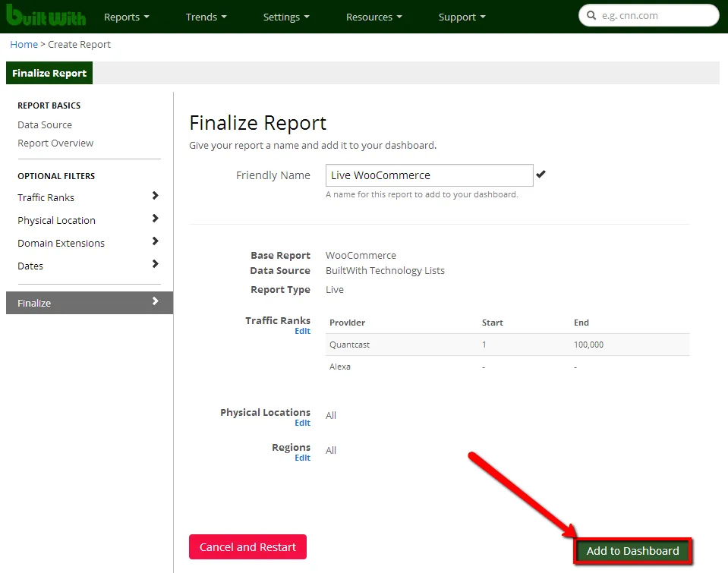This screenshot has height=573, width=728.
Task: Open the Reports dropdown menu
Action: click(126, 17)
